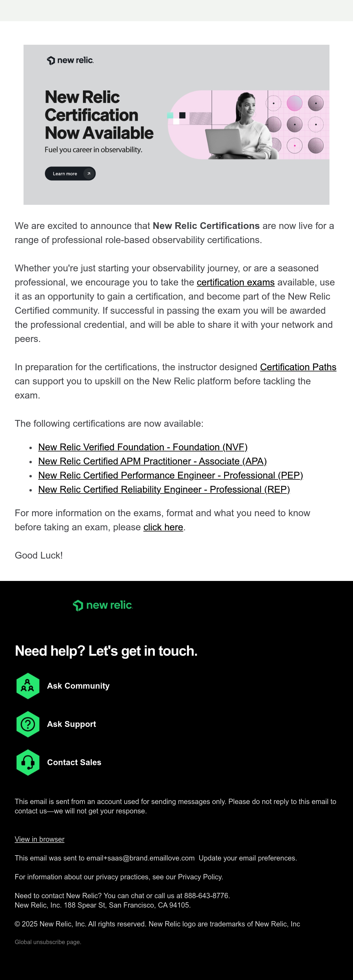
Task: Click the New Relic logo in banner
Action: pyautogui.click(x=70, y=60)
